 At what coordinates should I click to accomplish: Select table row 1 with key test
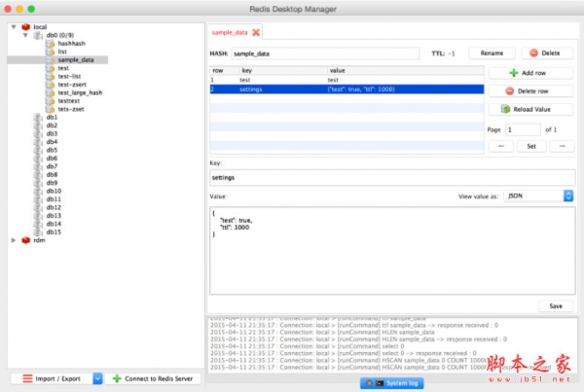(x=347, y=80)
